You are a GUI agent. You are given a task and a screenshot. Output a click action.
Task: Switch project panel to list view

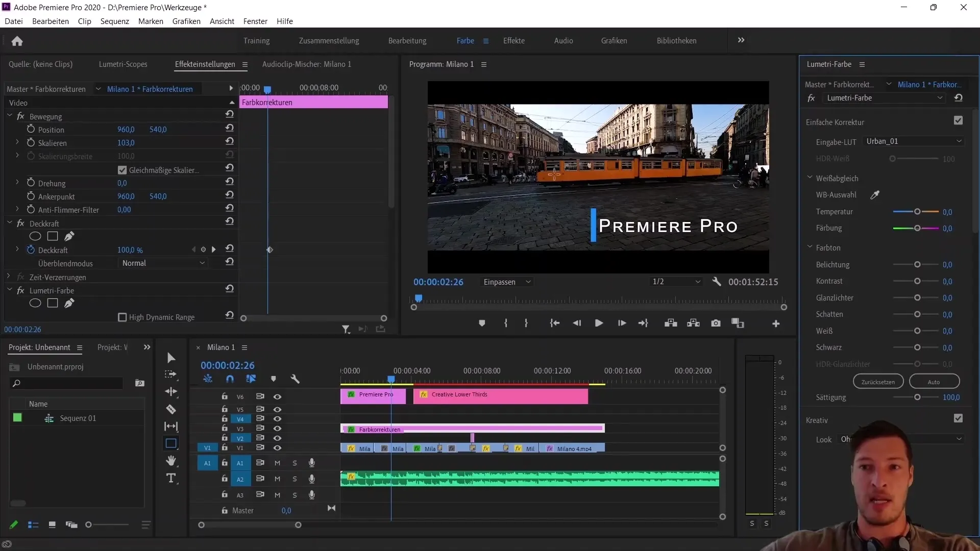tap(33, 524)
